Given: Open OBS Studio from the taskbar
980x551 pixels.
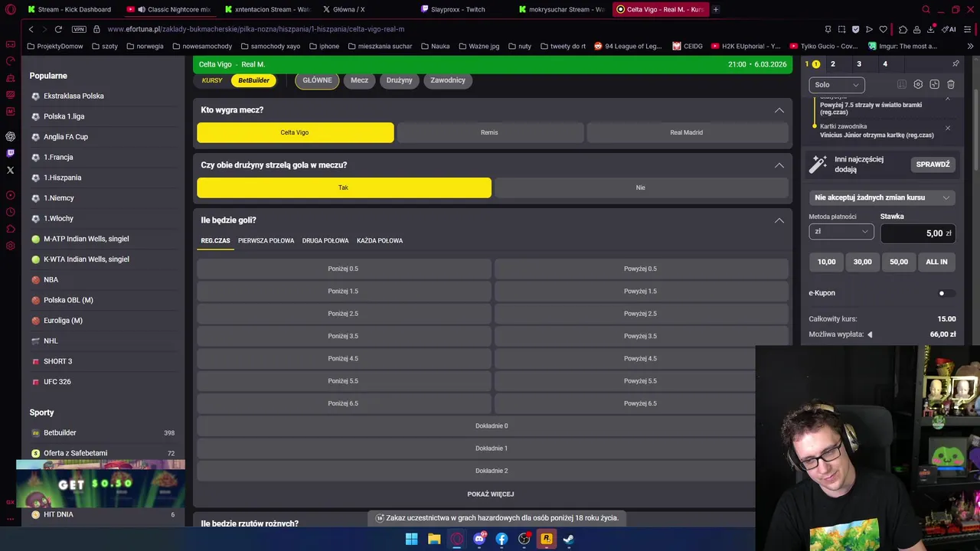Looking at the screenshot, I should click(x=524, y=539).
